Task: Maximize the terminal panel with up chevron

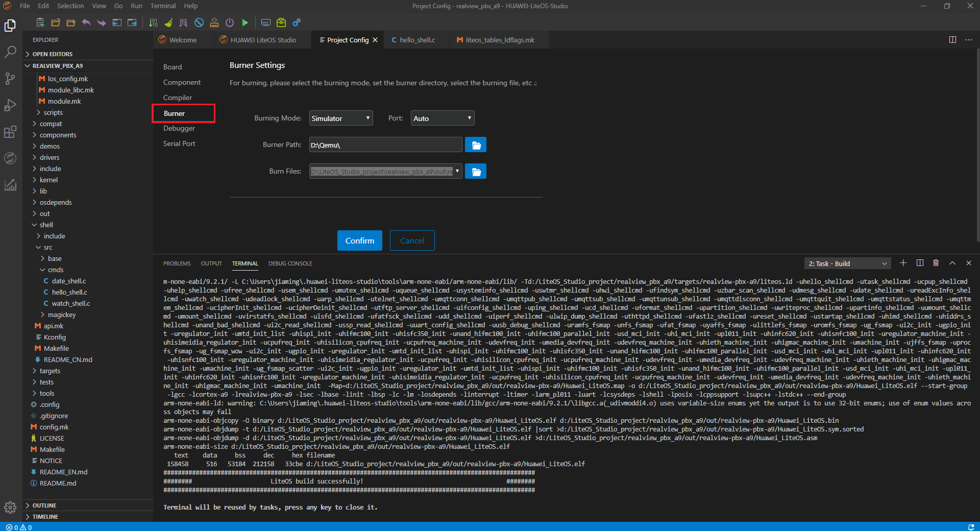Action: point(952,263)
